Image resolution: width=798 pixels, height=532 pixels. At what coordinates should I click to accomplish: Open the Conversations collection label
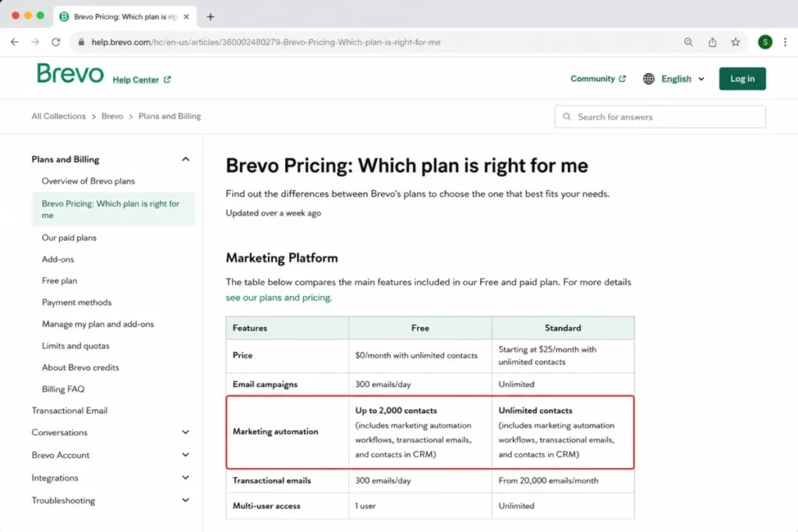click(59, 433)
